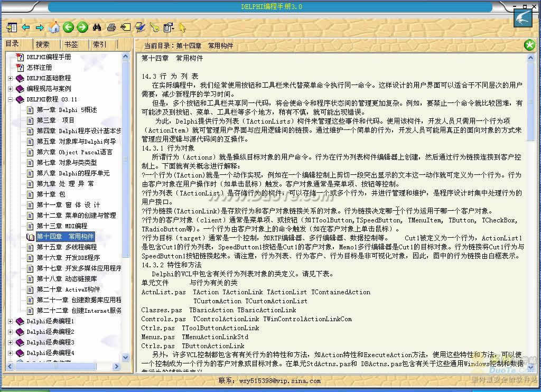Image resolution: width=541 pixels, height=392 pixels.
Task: Click the yellow pointer icon at toolbar end
Action: 182,27
